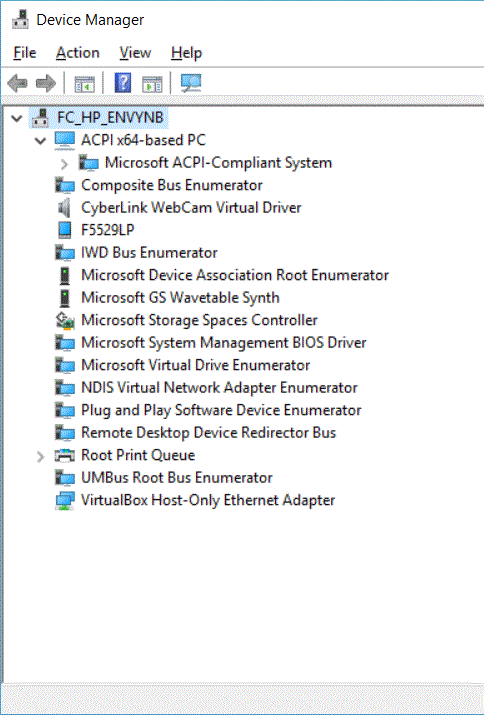484x715 pixels.
Task: Scan for hardware changes monitor icon
Action: pos(191,83)
